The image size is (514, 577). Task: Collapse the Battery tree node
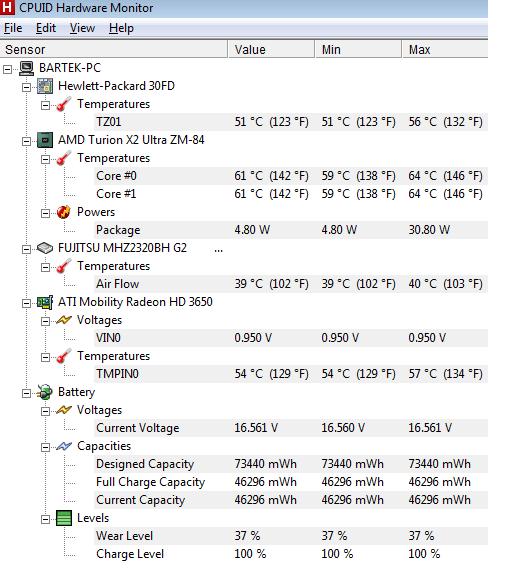coord(26,394)
